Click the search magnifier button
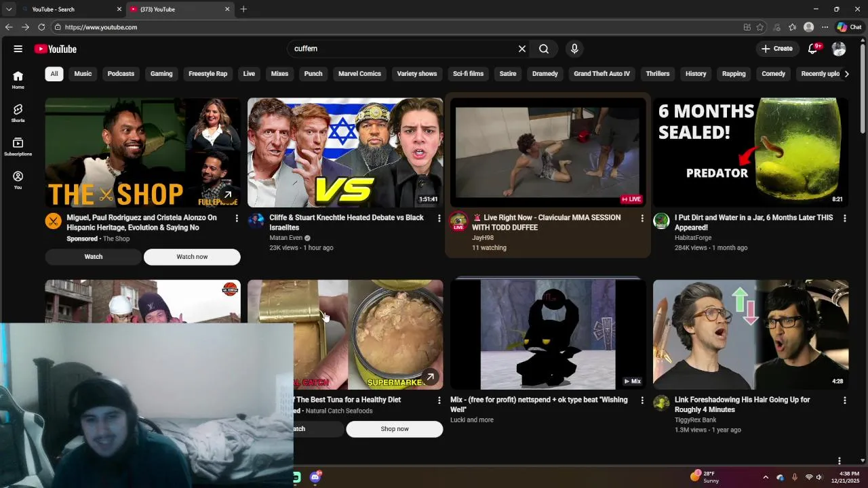Viewport: 868px width, 488px height. pyautogui.click(x=544, y=49)
